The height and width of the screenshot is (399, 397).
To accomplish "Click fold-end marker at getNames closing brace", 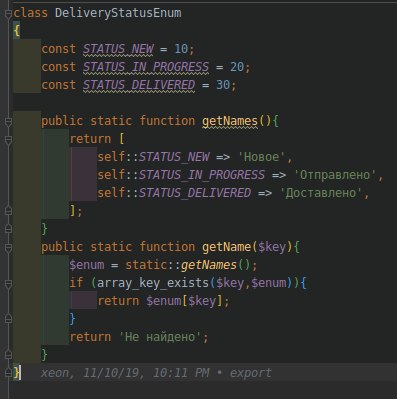I will [8, 229].
